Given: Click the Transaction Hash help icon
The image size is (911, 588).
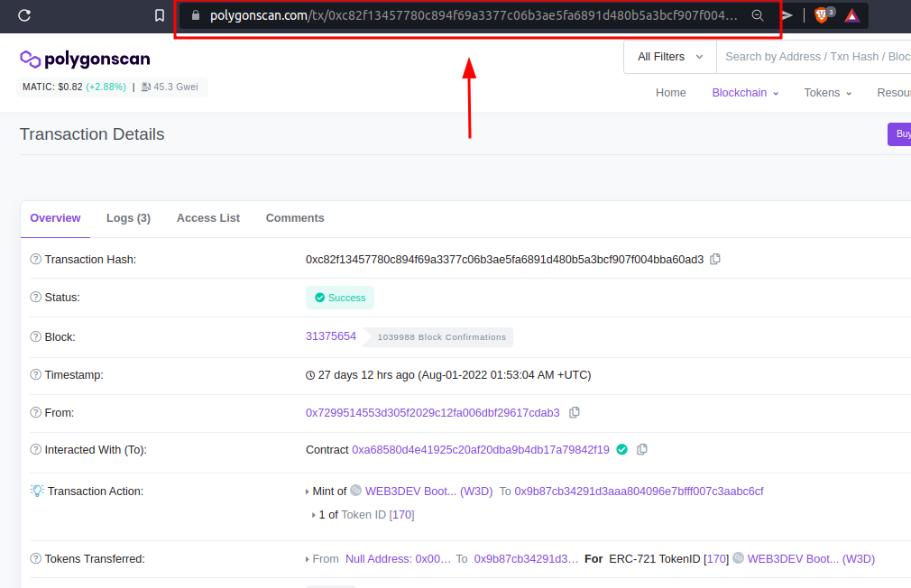Looking at the screenshot, I should pyautogui.click(x=36, y=260).
